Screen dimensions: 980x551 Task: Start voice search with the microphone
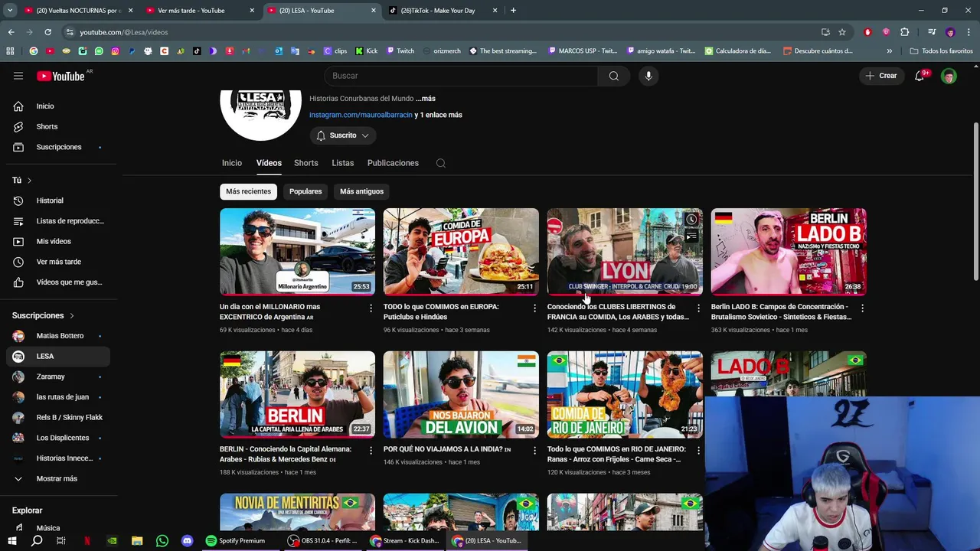[x=648, y=76]
